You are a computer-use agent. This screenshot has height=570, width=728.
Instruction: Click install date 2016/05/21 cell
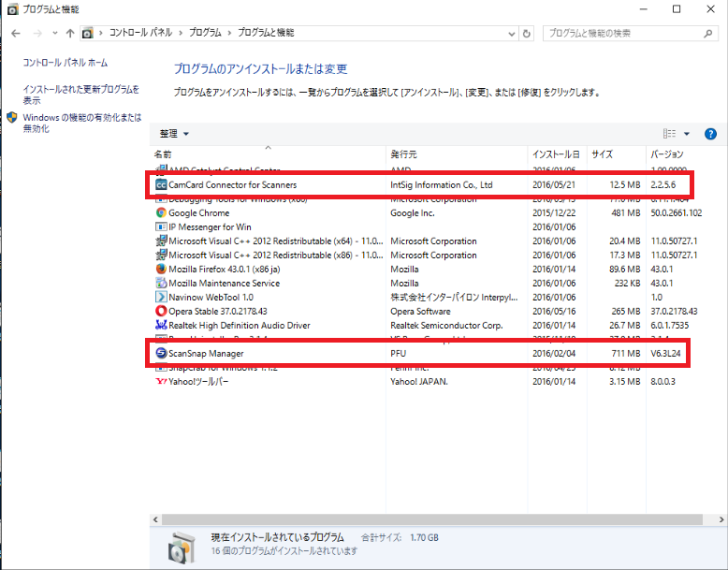(553, 185)
